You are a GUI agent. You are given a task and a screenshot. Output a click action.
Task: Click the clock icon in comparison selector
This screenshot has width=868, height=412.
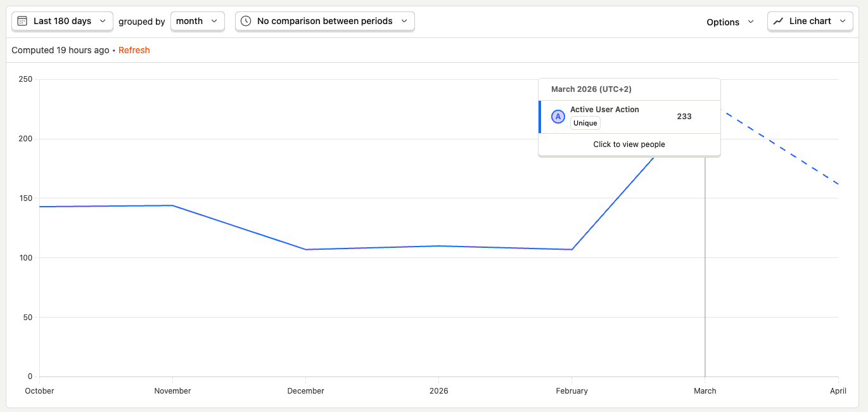pos(246,21)
